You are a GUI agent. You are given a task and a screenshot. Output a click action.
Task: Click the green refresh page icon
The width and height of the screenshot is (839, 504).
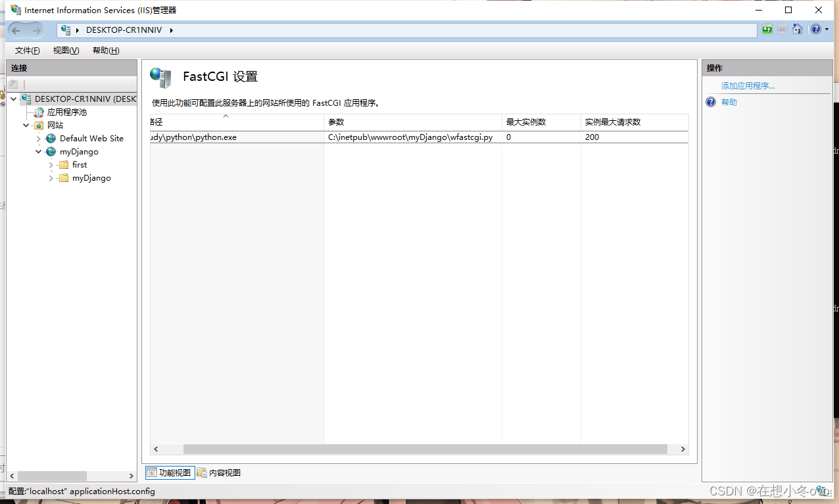point(767,30)
